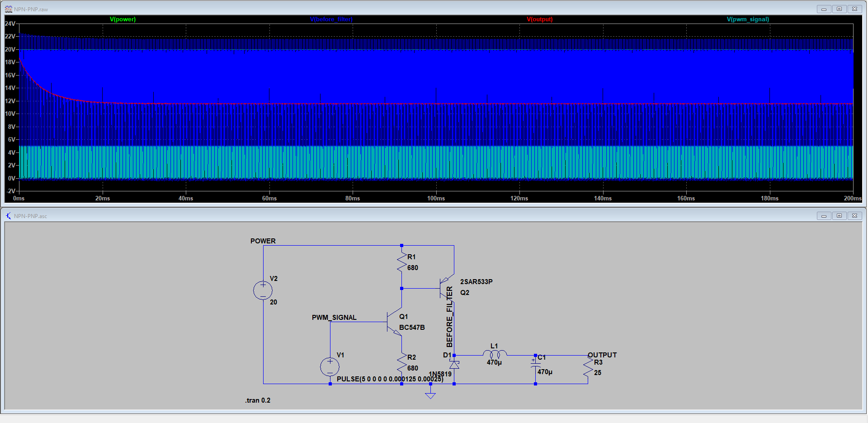Select resistor R1 symbol
868x423 pixels.
(401, 263)
